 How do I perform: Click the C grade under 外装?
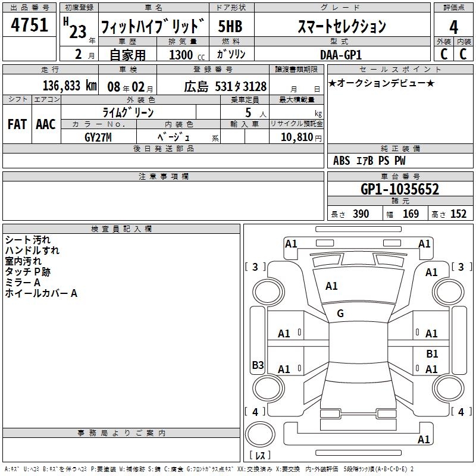click(x=444, y=54)
